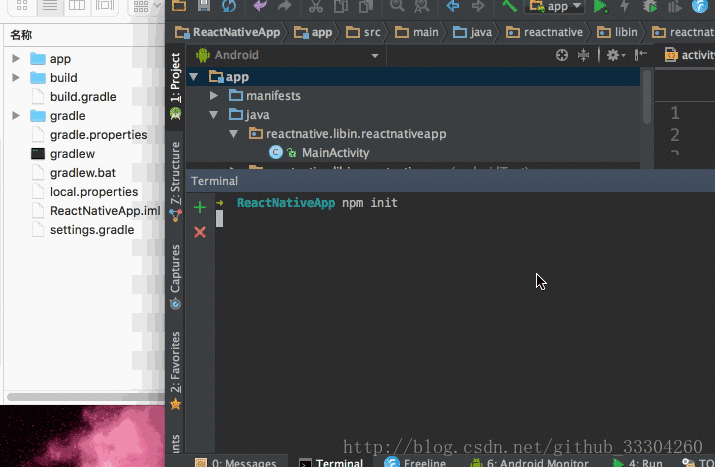The height and width of the screenshot is (467, 715).
Task: Click the scroll from source target icon
Action: click(562, 55)
